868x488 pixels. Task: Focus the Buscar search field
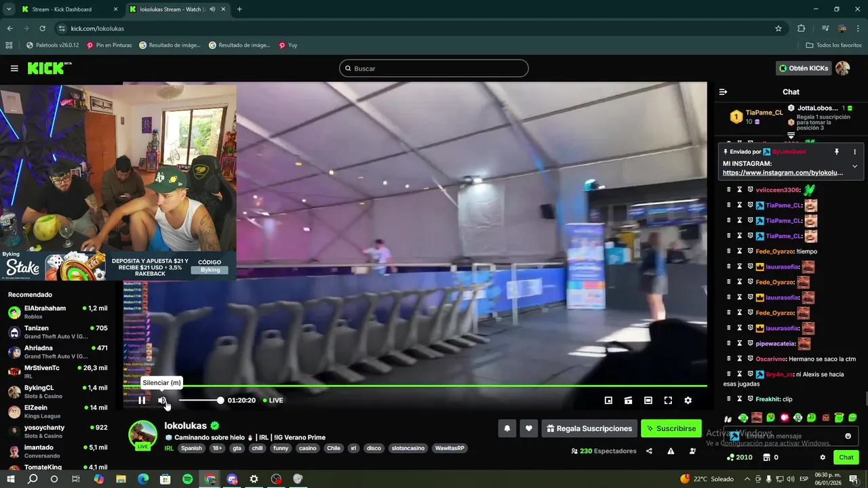tap(434, 68)
